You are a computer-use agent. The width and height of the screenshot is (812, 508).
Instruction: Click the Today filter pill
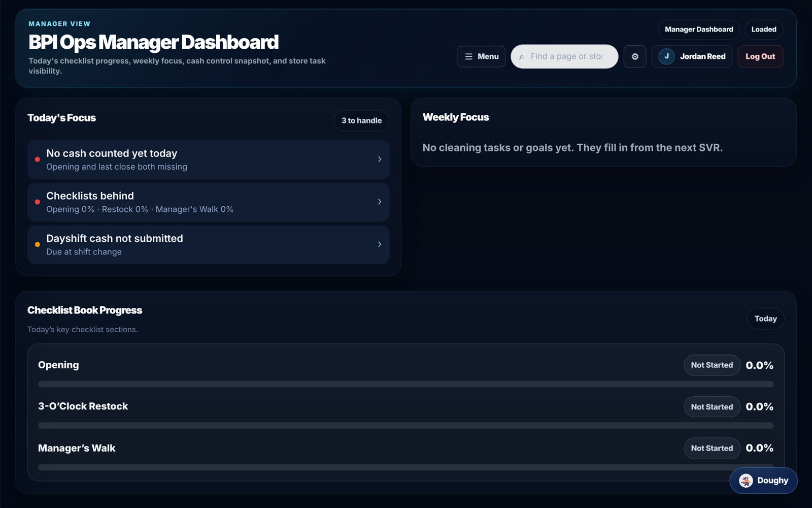click(x=765, y=319)
